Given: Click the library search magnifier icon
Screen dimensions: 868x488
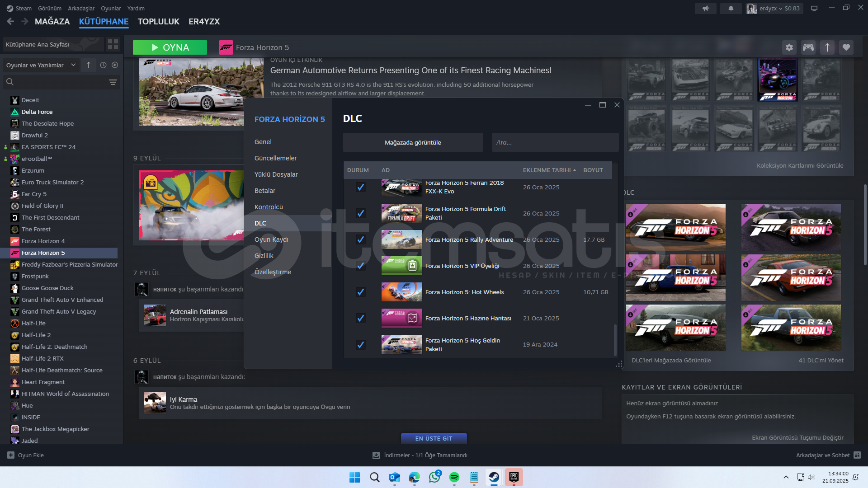Looking at the screenshot, I should coord(10,82).
